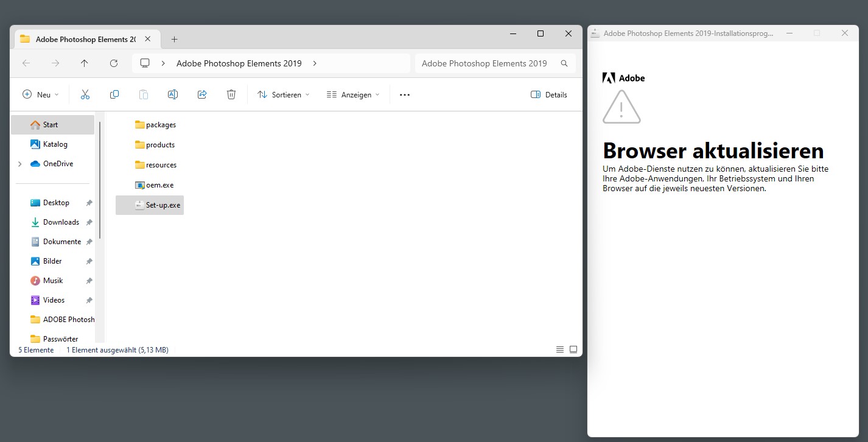
Task: Open the Sortieren dropdown
Action: [284, 94]
